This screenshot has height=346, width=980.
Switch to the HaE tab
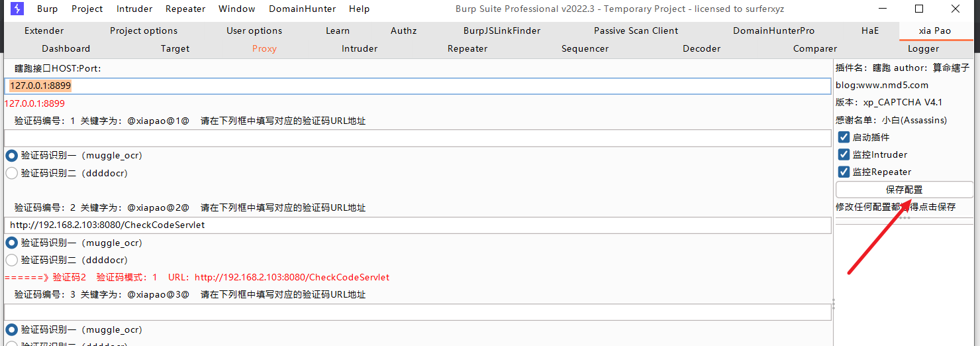click(x=870, y=30)
